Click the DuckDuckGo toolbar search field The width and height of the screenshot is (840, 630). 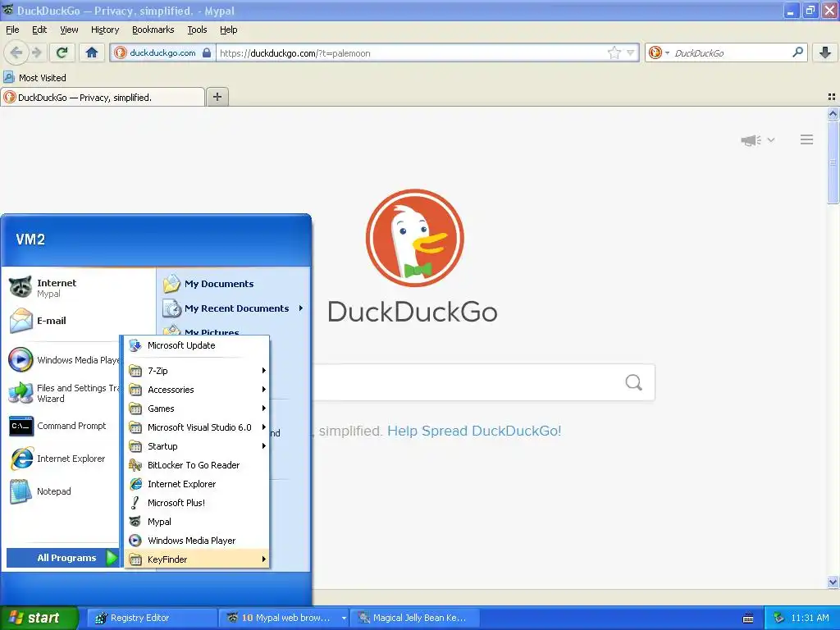point(731,52)
